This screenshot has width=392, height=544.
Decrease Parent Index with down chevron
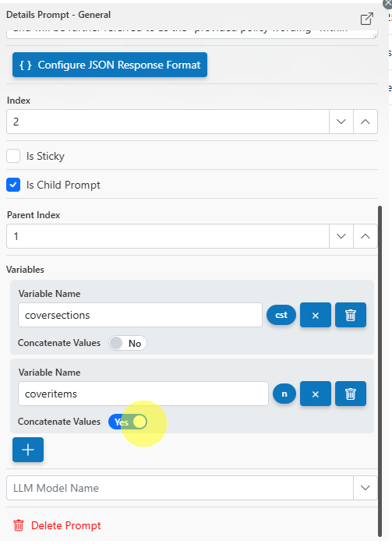click(341, 236)
